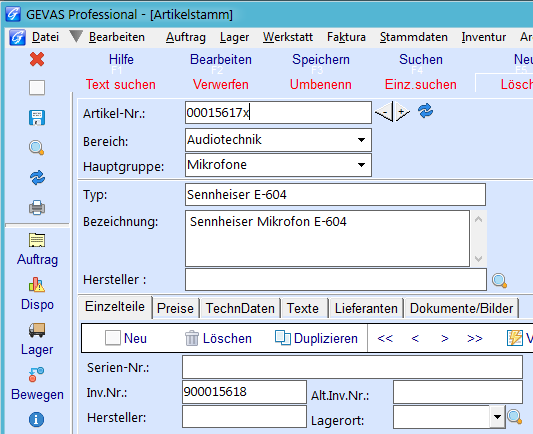Click Einz.suchen button
533x434 pixels.
(x=420, y=84)
